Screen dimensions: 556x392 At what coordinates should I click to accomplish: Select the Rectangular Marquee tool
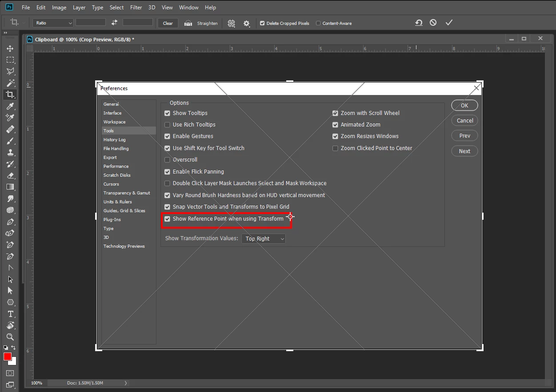10,60
